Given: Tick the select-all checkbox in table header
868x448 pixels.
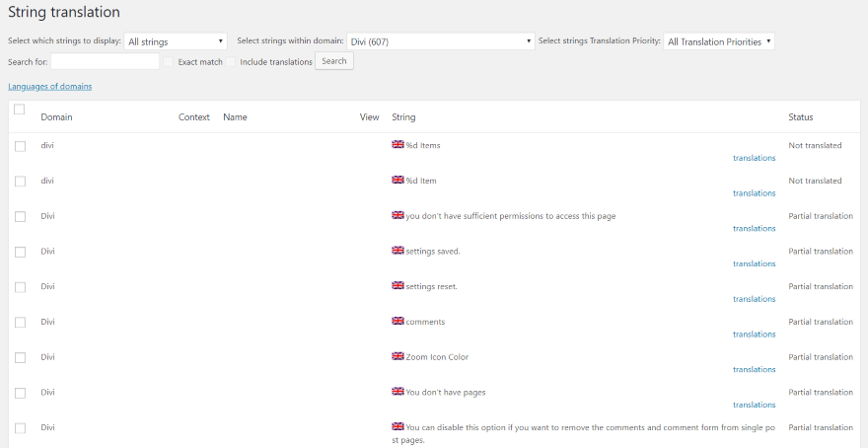Looking at the screenshot, I should [20, 110].
